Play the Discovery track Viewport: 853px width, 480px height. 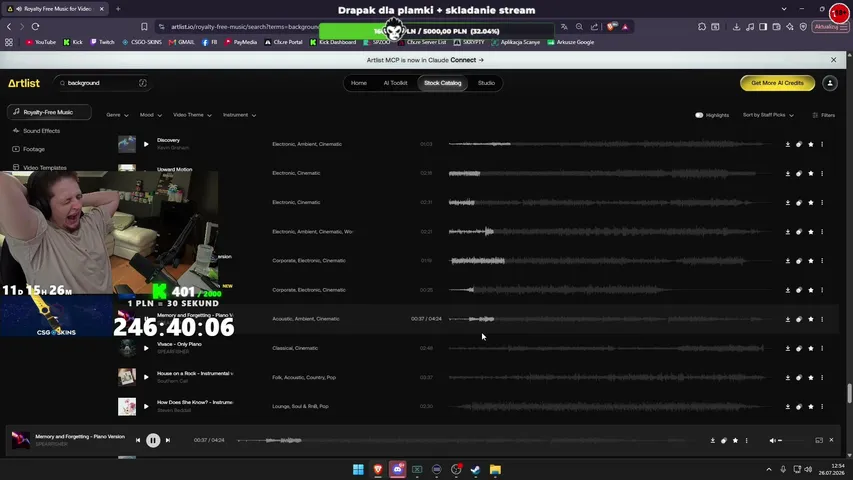coord(146,144)
